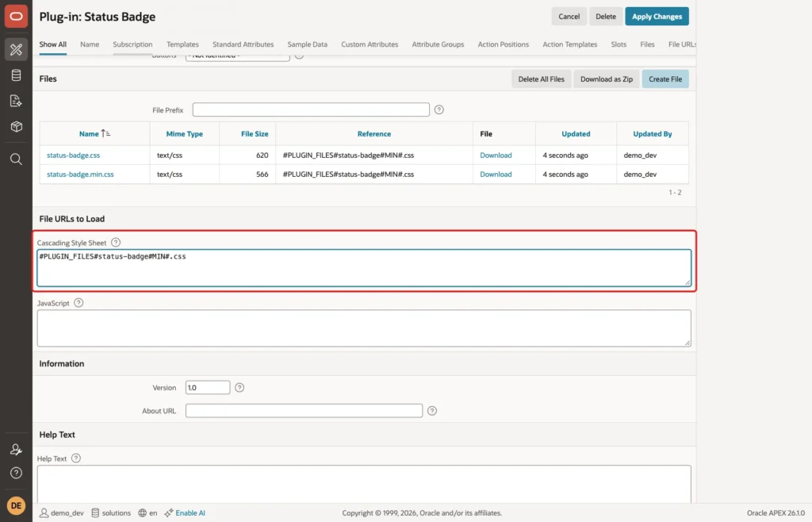The height and width of the screenshot is (522, 812).
Task: Click the Enable AI link
Action: pyautogui.click(x=190, y=512)
